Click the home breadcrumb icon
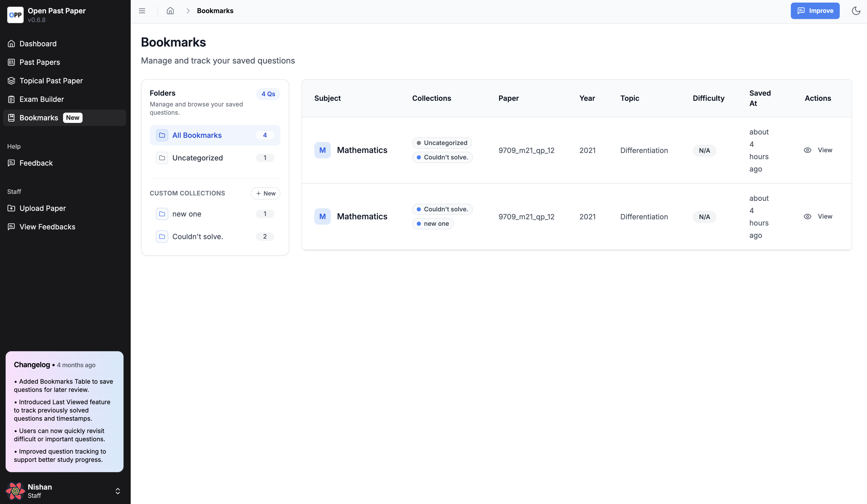867x504 pixels. 170,11
